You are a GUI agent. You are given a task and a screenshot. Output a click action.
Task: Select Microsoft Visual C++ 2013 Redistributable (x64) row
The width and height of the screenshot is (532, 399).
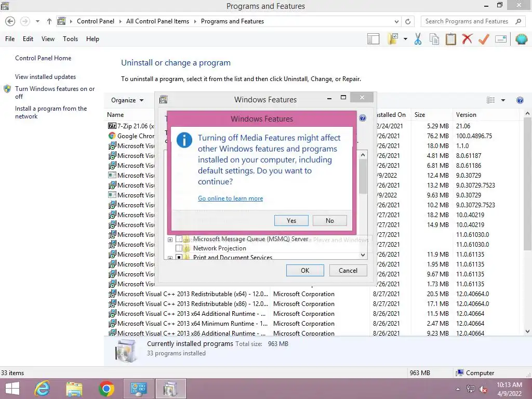(313, 294)
